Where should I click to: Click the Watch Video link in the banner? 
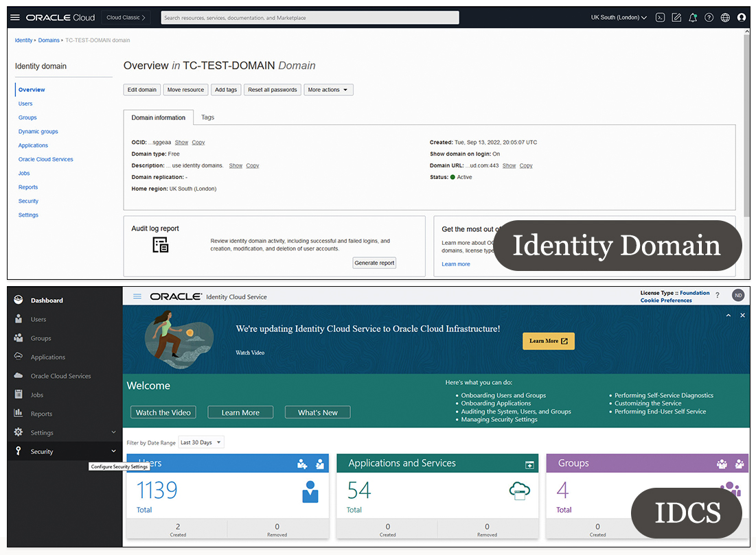point(250,353)
